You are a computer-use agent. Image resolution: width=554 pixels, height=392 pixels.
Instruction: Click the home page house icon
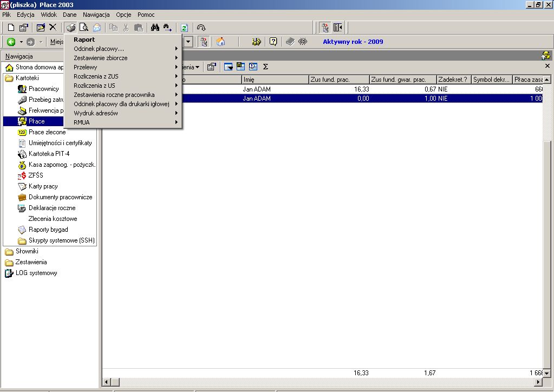[220, 42]
